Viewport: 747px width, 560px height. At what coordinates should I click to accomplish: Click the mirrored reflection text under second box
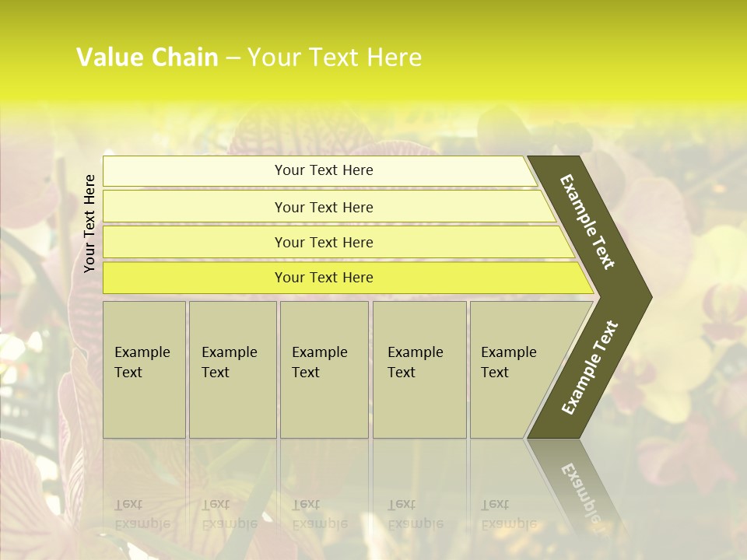tap(230, 514)
